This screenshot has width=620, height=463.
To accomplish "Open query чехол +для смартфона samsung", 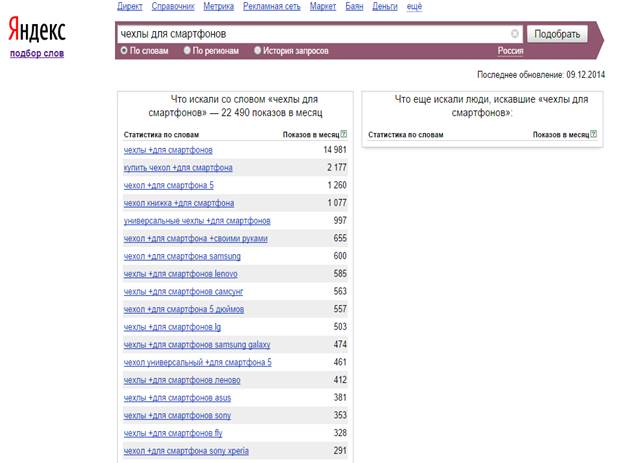I will click(x=182, y=256).
